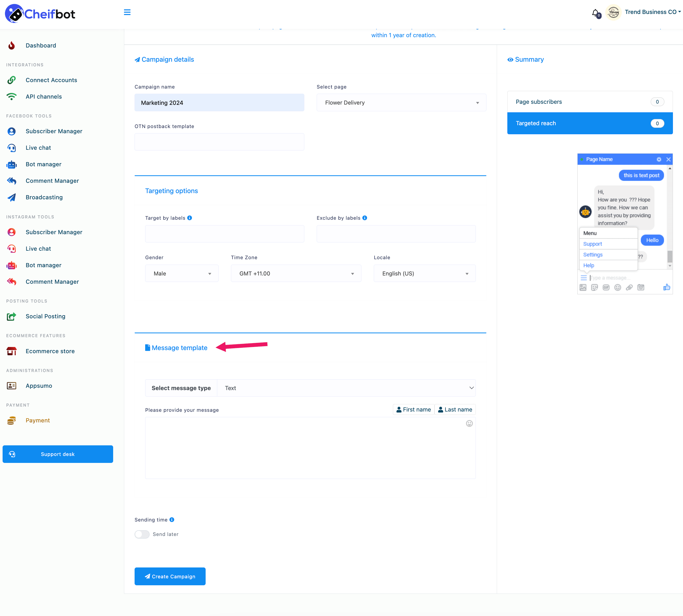Image resolution: width=683 pixels, height=616 pixels.
Task: Open the Comment Manager under Facebook Tools
Action: coord(52,180)
